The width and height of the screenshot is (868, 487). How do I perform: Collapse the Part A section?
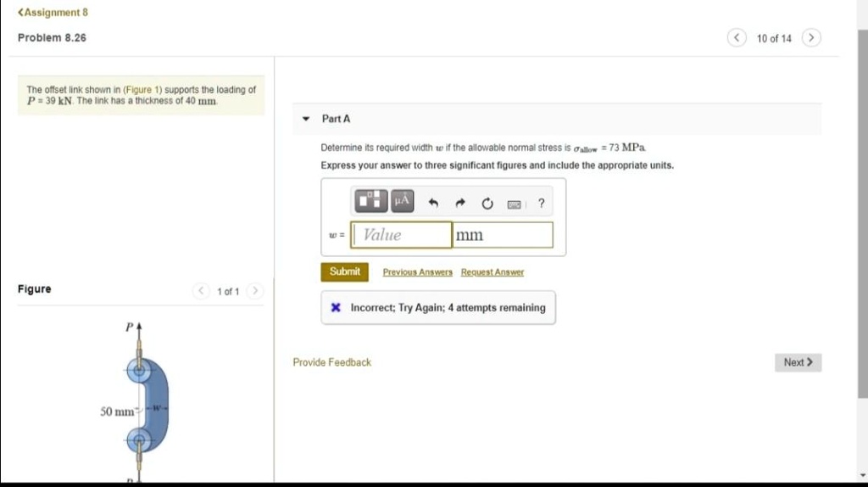coord(306,119)
